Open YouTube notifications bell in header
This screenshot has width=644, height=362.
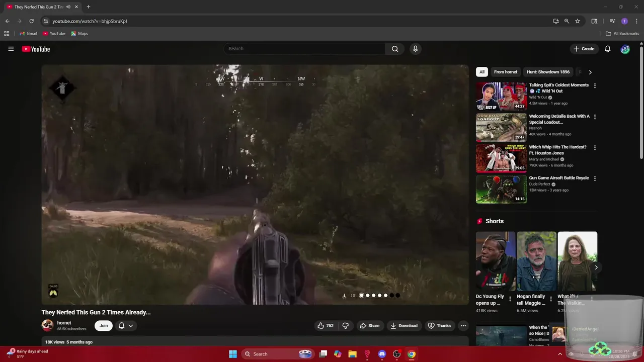tap(607, 49)
